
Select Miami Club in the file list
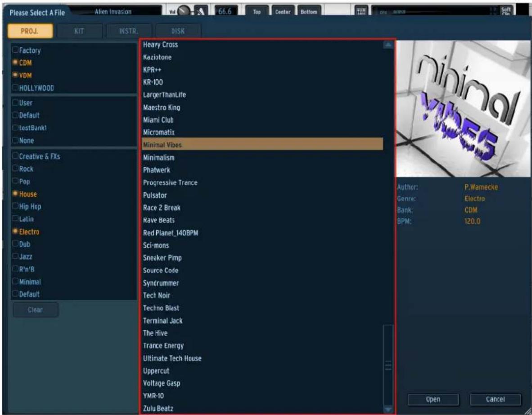pyautogui.click(x=262, y=120)
